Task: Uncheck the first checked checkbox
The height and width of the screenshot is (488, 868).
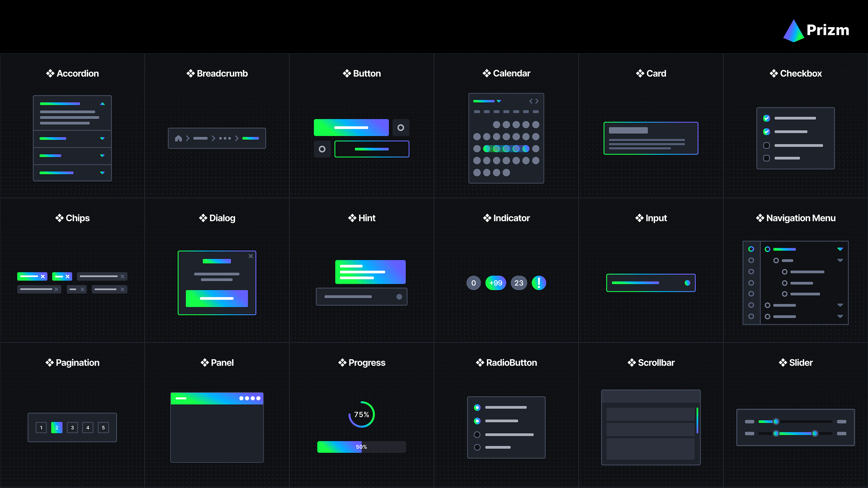Action: pos(766,118)
